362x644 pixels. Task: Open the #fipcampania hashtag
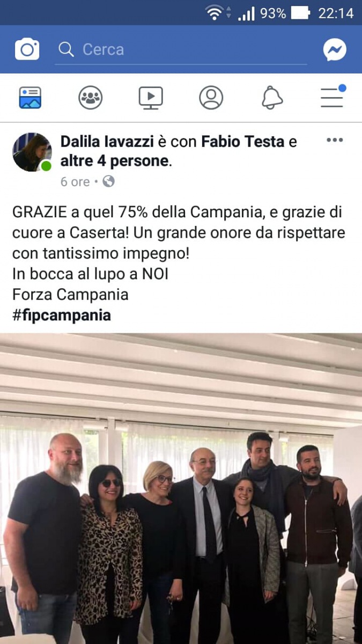click(x=62, y=315)
